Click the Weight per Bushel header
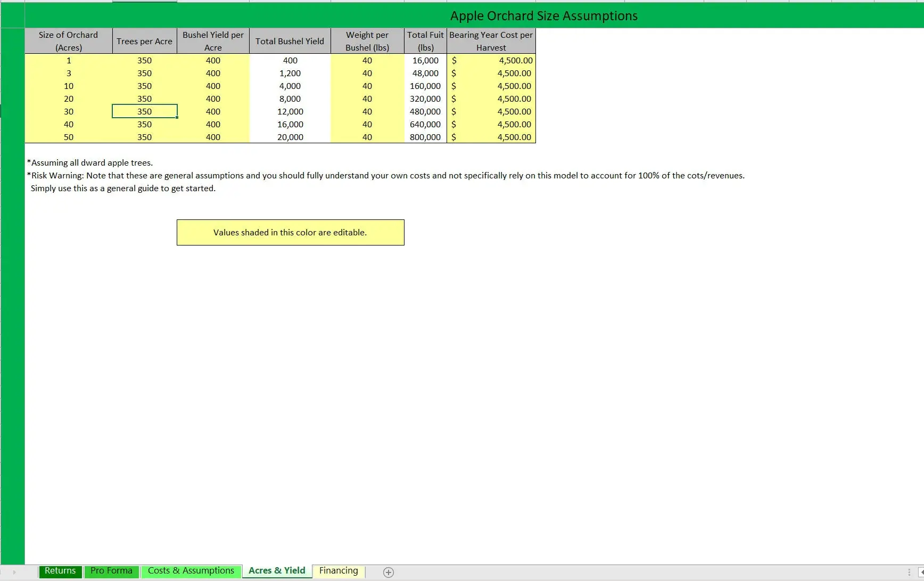Image resolution: width=924 pixels, height=581 pixels. point(367,41)
